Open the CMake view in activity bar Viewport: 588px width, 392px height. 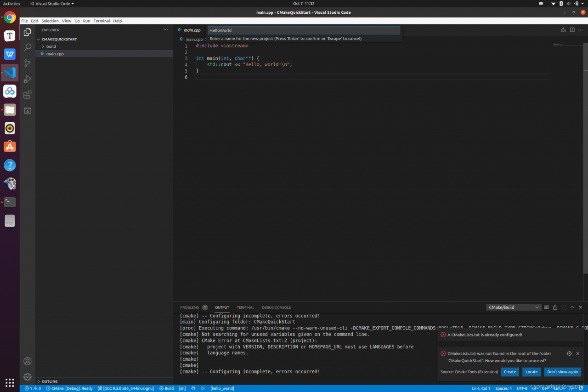pos(28,111)
